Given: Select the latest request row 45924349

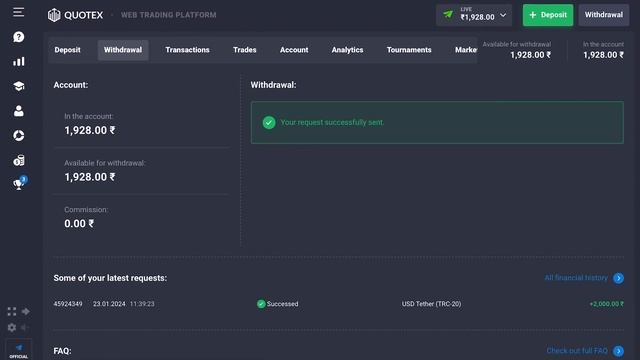Looking at the screenshot, I should point(338,304).
